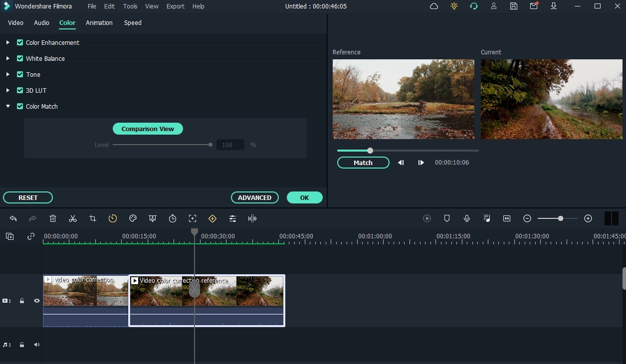
Task: Step to previous frame in preview
Action: (x=401, y=163)
